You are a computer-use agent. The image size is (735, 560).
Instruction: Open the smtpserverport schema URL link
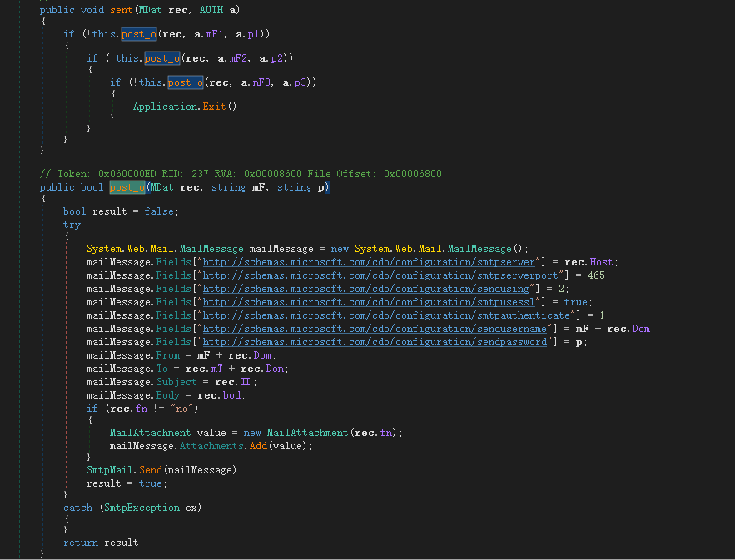(380, 275)
